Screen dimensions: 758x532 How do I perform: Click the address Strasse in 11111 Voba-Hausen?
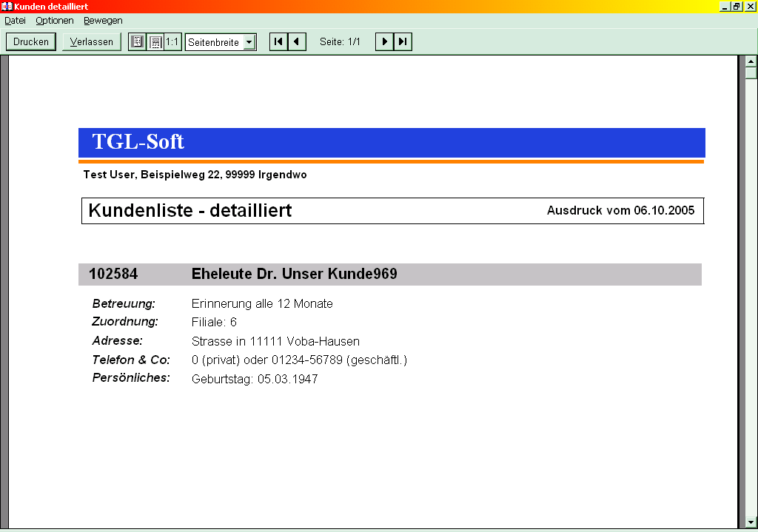point(275,341)
